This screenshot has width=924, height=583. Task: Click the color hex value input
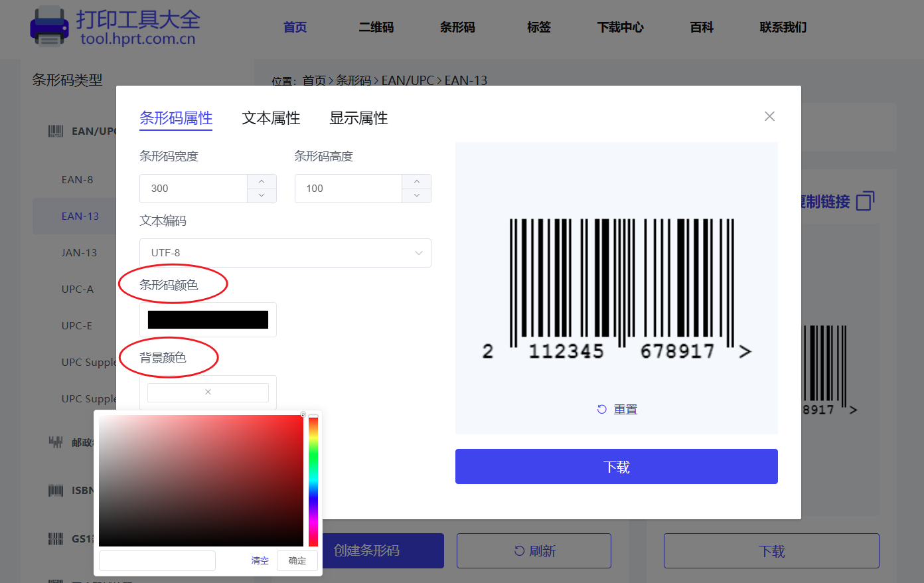157,560
